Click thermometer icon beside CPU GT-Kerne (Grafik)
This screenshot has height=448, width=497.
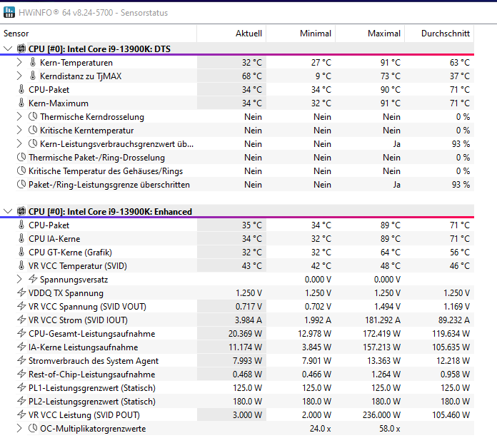coord(21,252)
